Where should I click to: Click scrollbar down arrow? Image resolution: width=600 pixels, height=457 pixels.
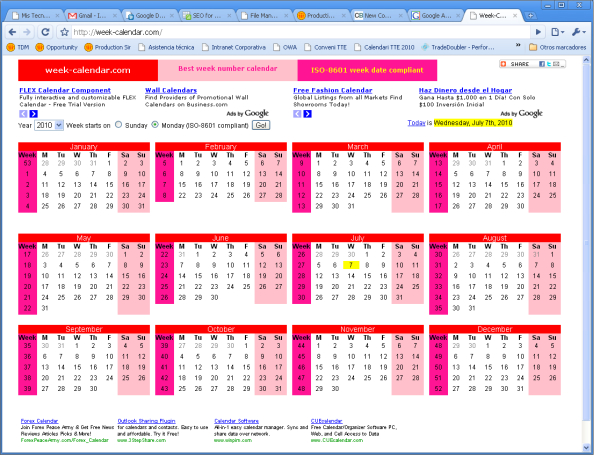586,448
